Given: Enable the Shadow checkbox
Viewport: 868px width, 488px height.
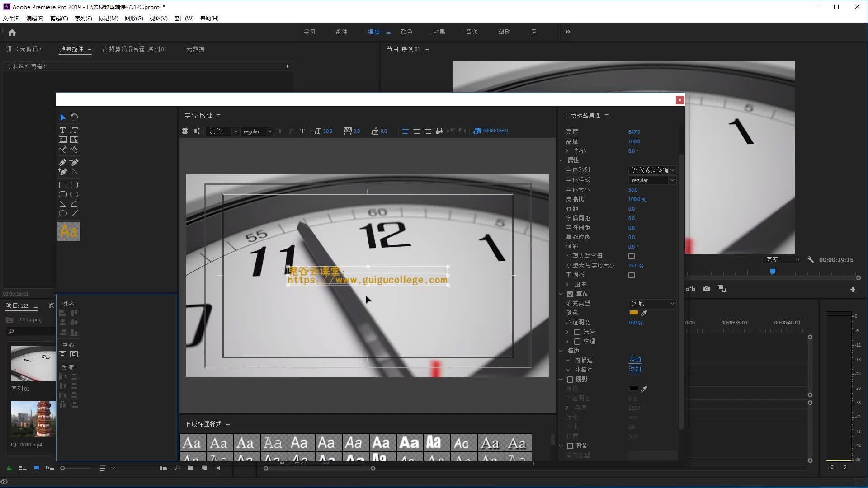Looking at the screenshot, I should coord(570,380).
